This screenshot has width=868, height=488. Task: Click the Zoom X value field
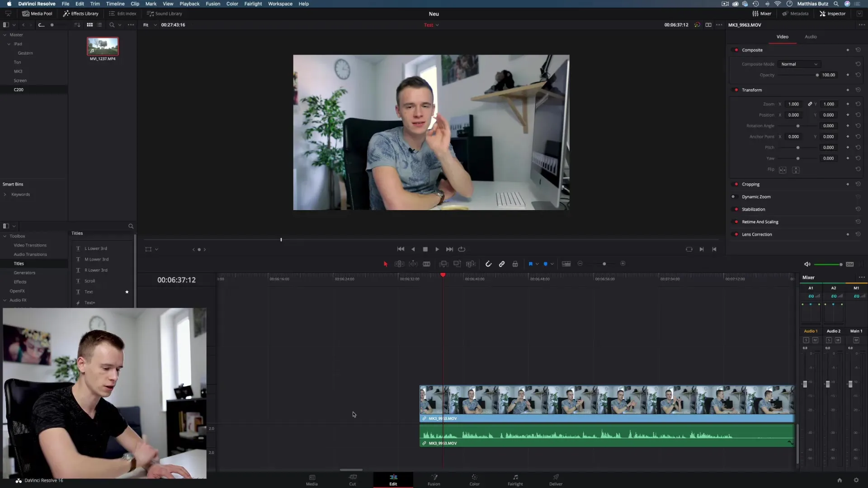(793, 104)
